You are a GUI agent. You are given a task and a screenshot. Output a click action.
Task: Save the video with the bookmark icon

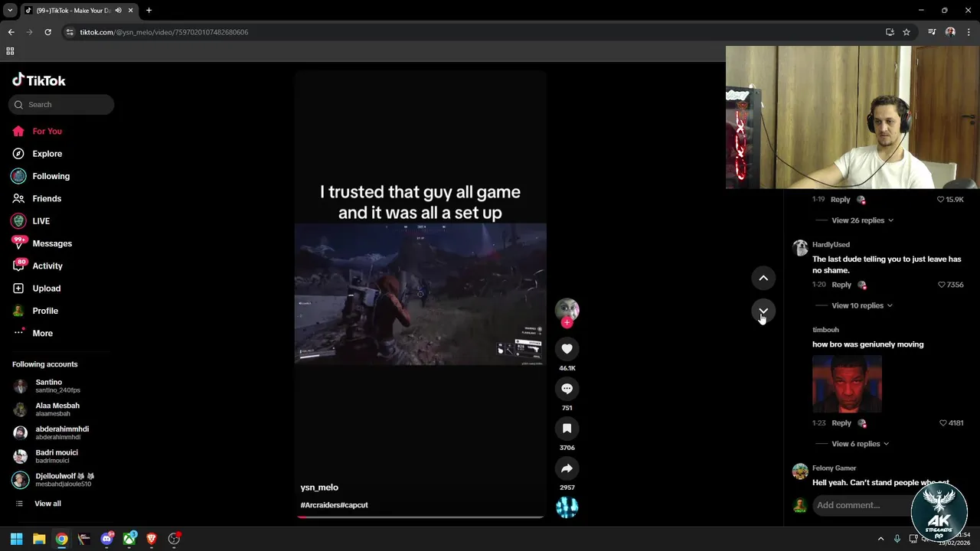pyautogui.click(x=567, y=429)
